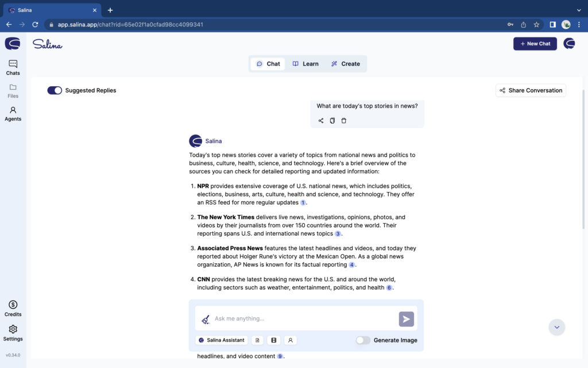Switch to the Create tab
The width and height of the screenshot is (588, 368).
pos(345,64)
